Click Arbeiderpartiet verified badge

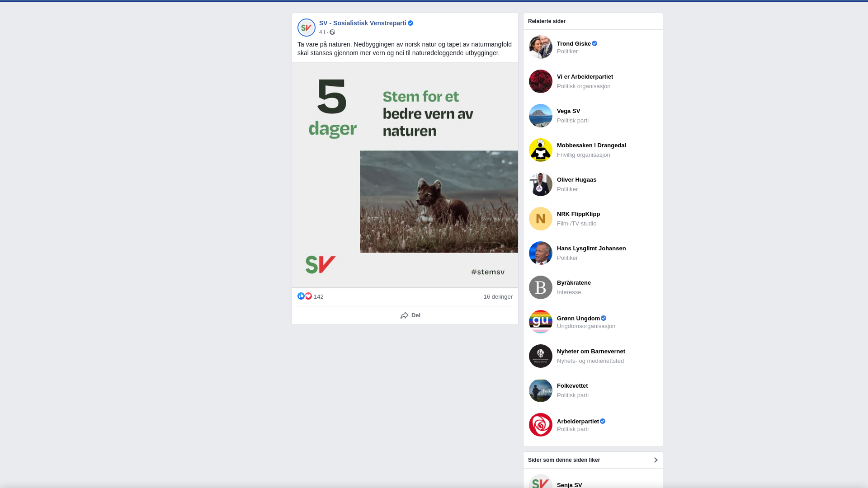(603, 421)
